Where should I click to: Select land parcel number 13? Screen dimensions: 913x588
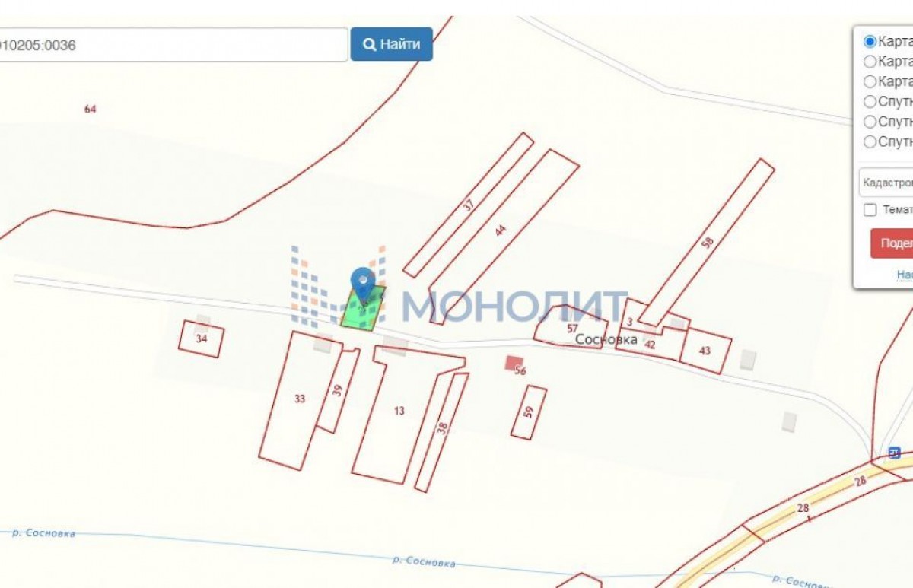tap(399, 411)
